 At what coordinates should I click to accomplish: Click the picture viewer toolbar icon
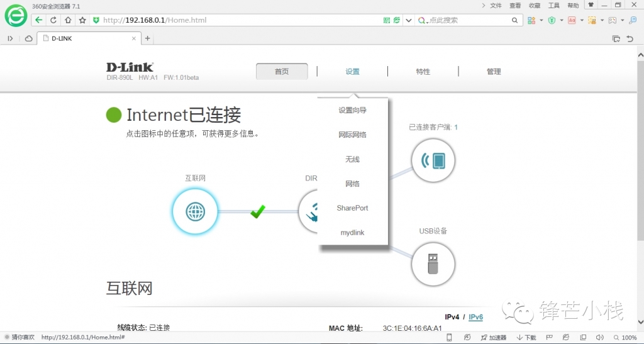tap(613, 20)
